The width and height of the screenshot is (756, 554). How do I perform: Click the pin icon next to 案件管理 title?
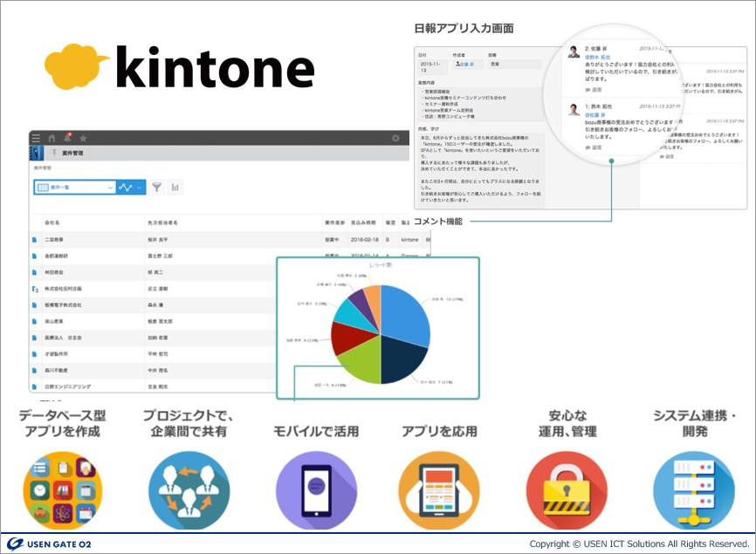coord(54,154)
